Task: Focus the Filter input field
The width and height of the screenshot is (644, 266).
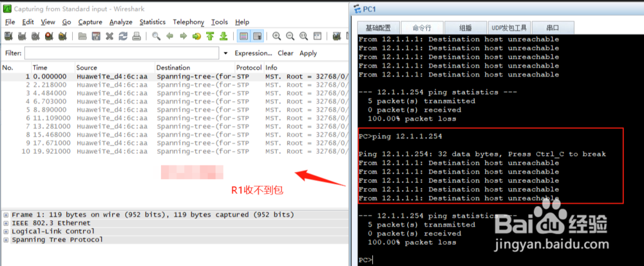Action: pyautogui.click(x=122, y=53)
